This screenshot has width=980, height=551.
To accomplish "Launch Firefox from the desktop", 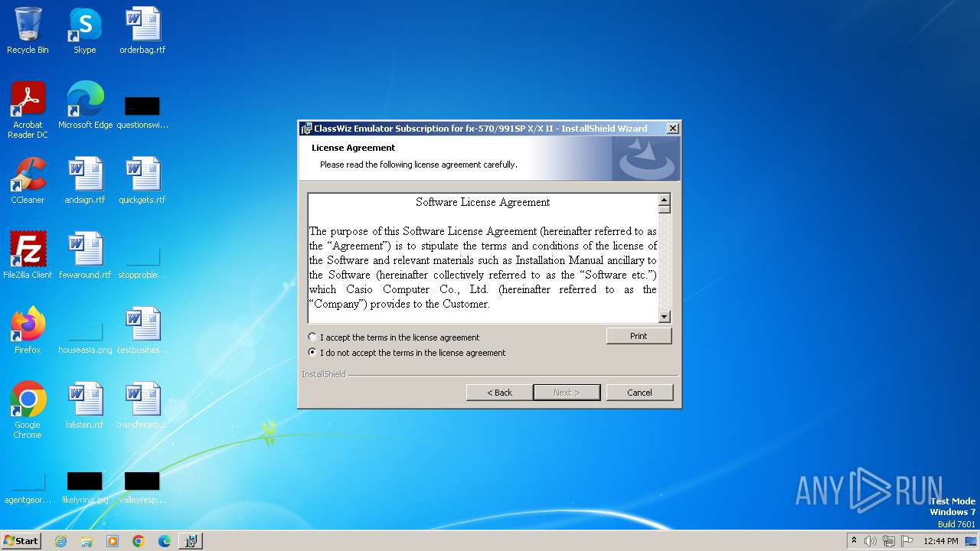I will coord(28,331).
